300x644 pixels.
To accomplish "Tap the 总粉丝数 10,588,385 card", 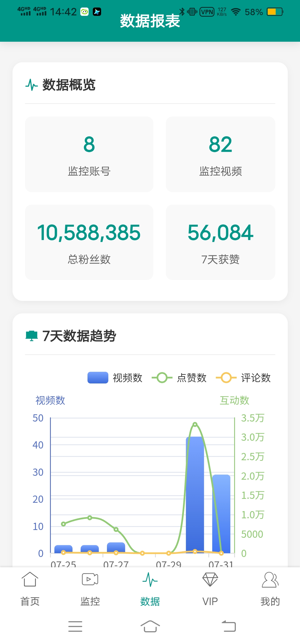I will 89,242.
